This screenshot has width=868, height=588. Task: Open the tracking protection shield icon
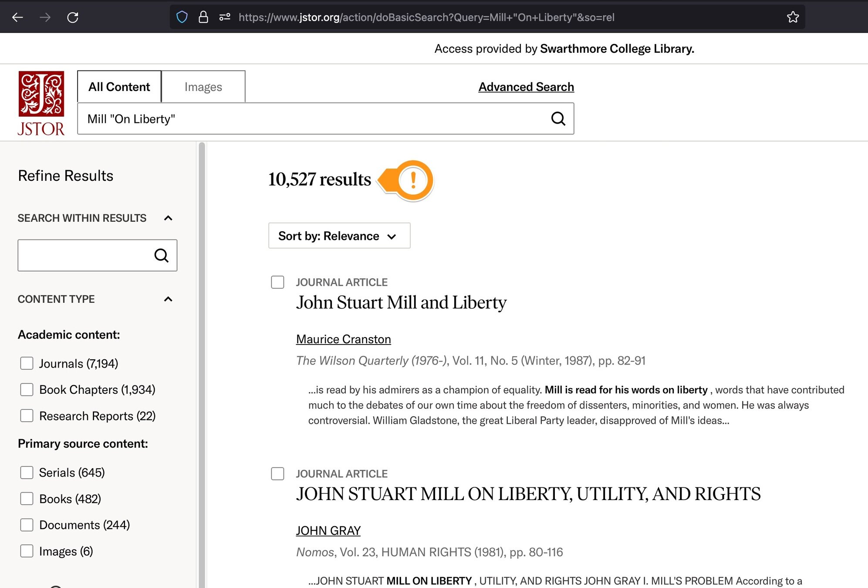point(182,17)
